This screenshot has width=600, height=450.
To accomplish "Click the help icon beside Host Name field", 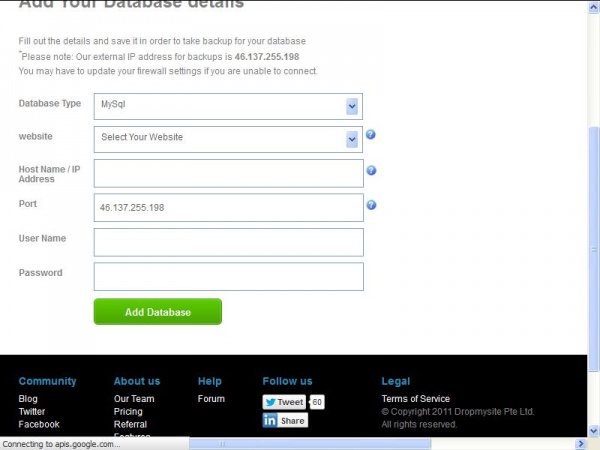I will pyautogui.click(x=371, y=170).
